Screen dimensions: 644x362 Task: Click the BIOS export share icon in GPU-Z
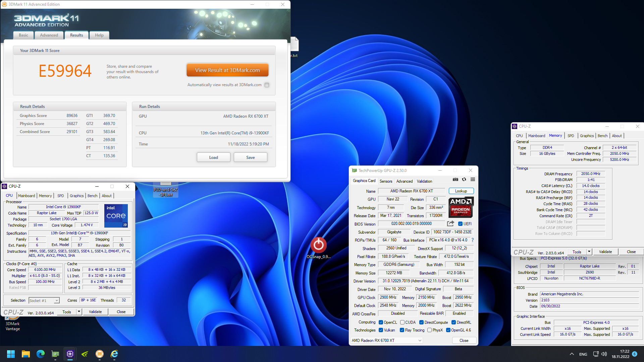(450, 224)
